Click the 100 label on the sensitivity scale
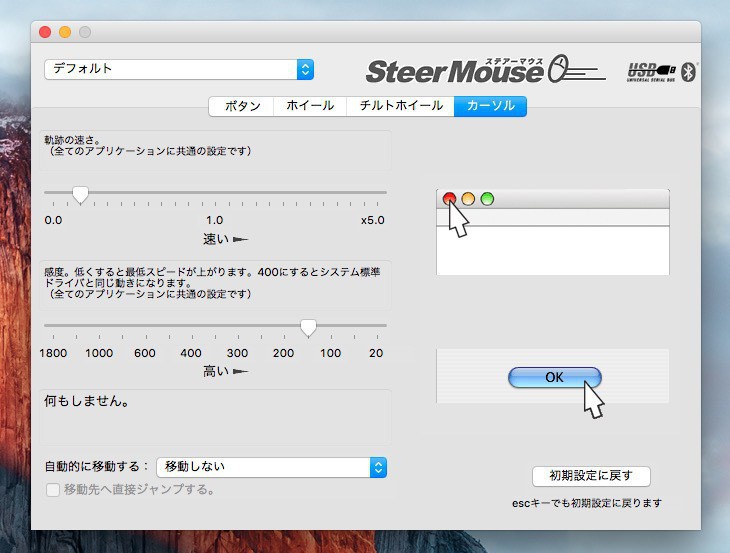730x553 pixels. tap(331, 353)
